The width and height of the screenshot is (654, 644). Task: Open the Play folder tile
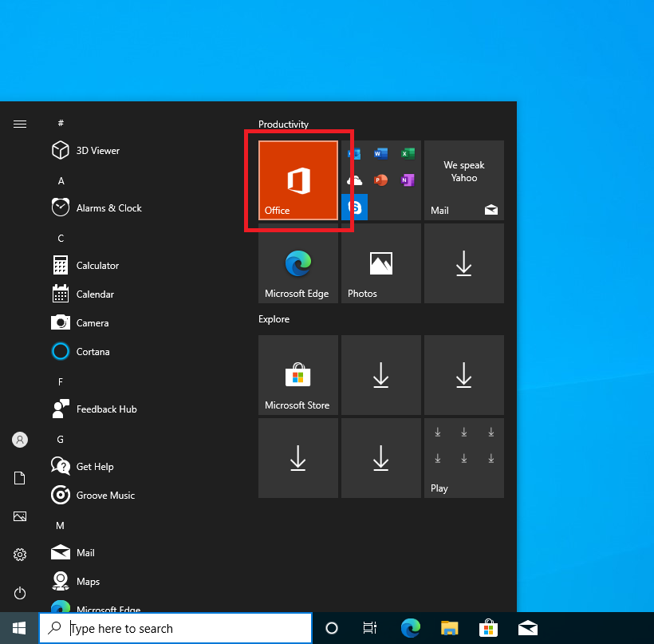click(464, 458)
